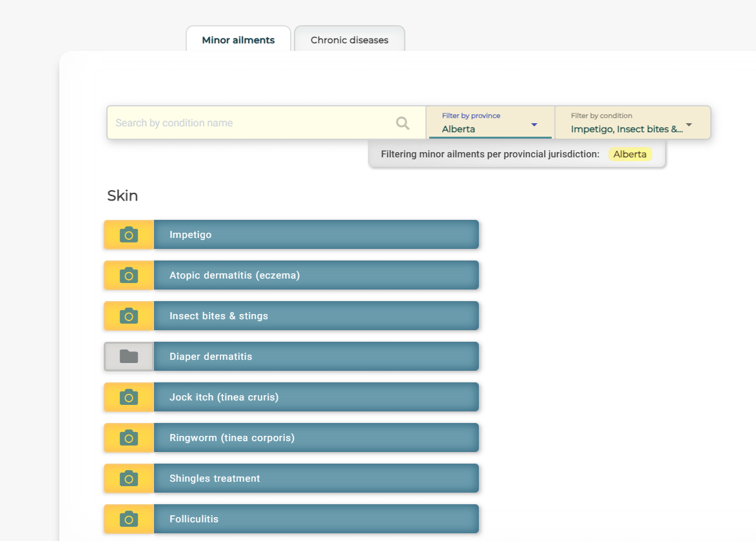
Task: Select the Minor ailments tab
Action: point(238,39)
